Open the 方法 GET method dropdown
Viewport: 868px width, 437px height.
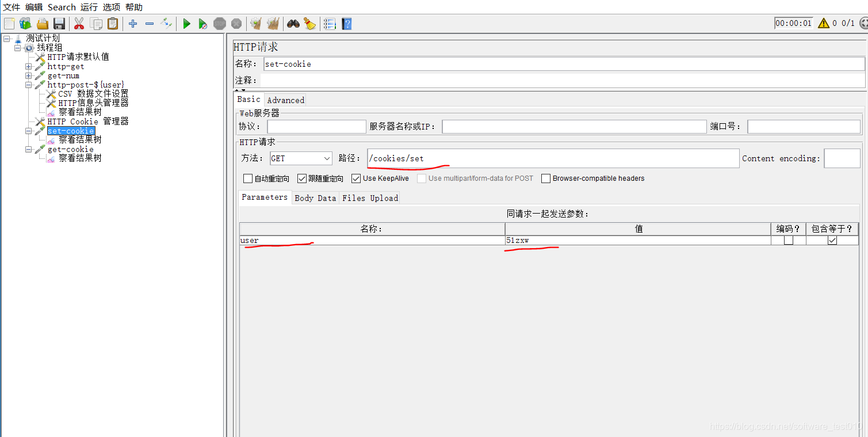point(301,158)
